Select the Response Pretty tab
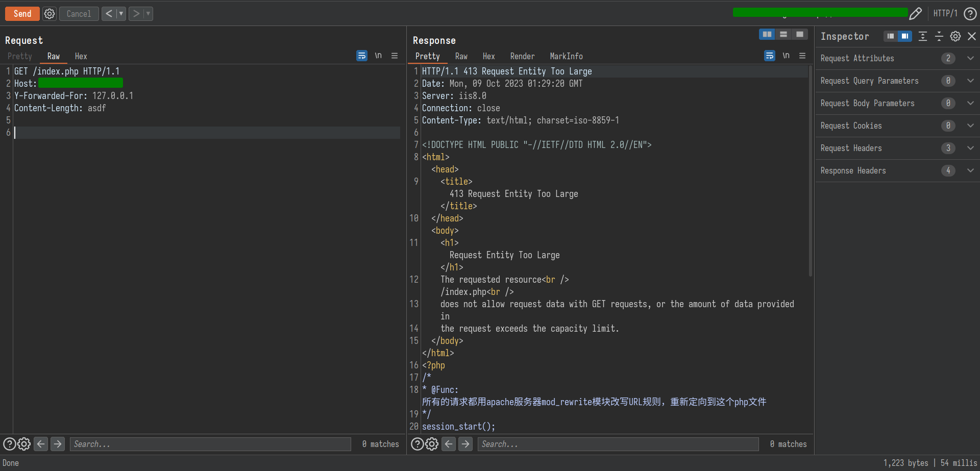 point(427,56)
